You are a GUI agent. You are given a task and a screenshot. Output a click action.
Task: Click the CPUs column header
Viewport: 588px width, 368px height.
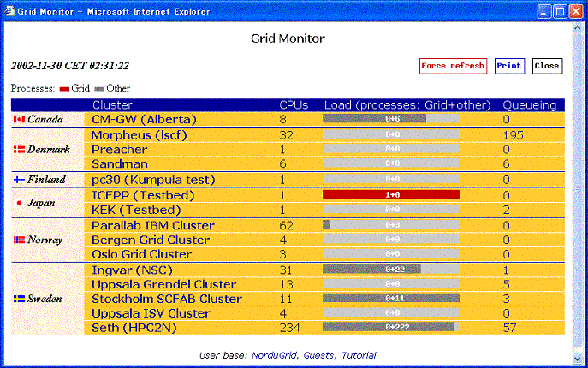tap(294, 105)
